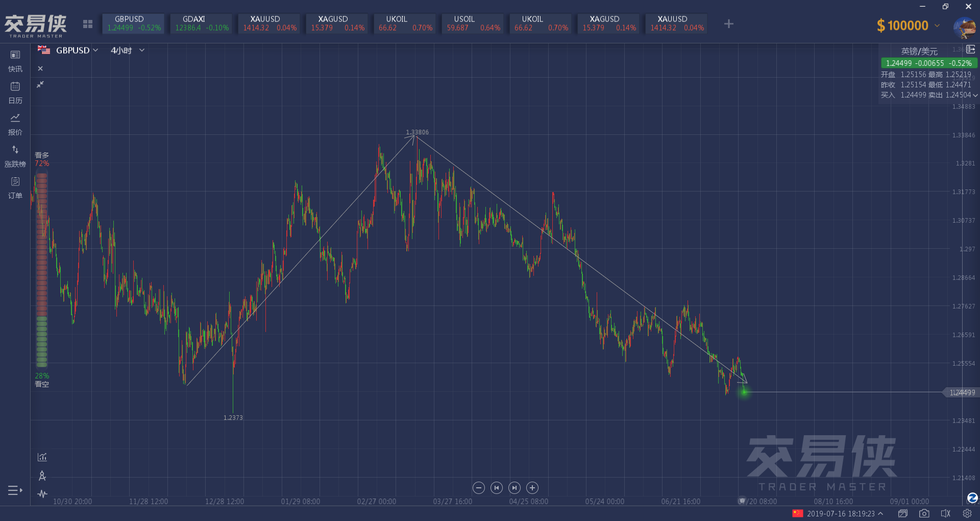Image resolution: width=980 pixels, height=521 pixels.
Task: Switch to the GDAXI ticker tab
Action: (201, 23)
